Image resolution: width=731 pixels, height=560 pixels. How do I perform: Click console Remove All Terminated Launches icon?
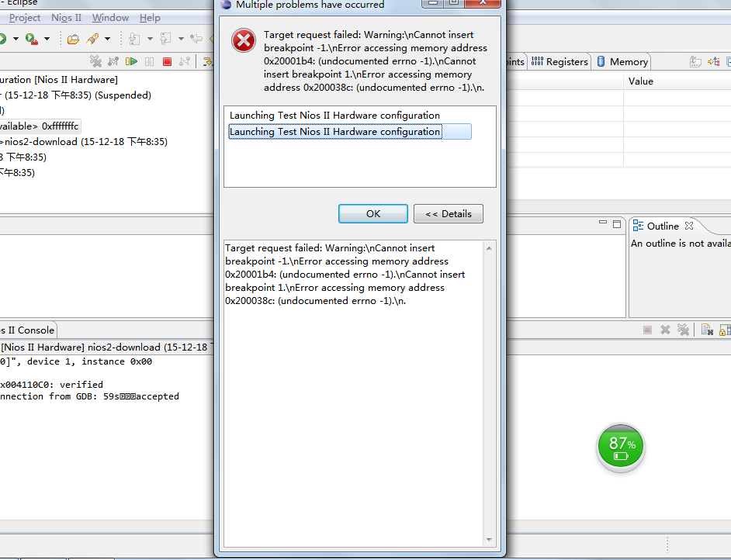[x=683, y=330]
